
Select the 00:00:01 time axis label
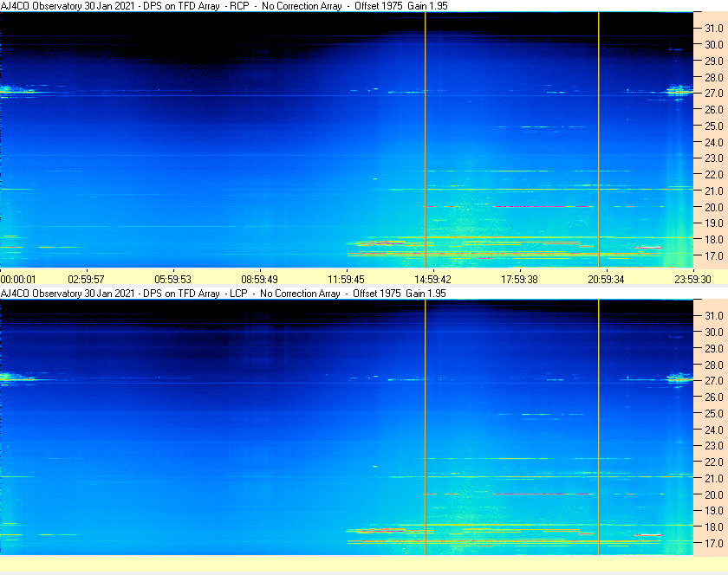(18, 280)
